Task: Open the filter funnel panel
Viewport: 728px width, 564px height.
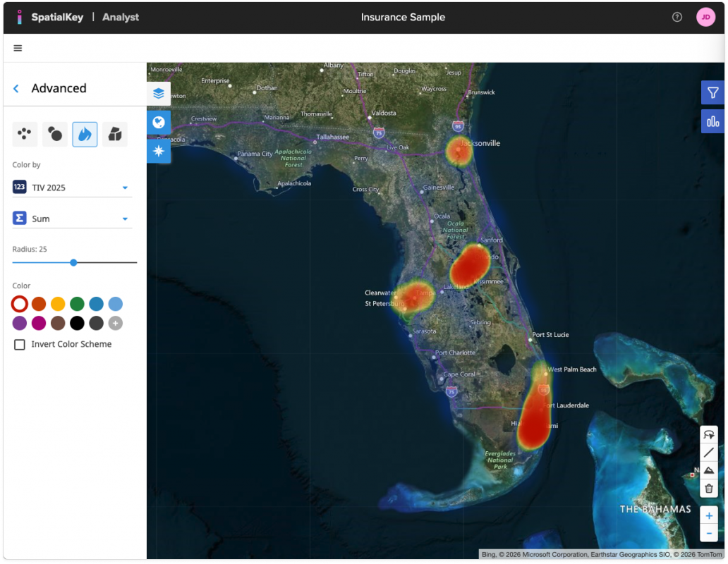Action: point(712,92)
